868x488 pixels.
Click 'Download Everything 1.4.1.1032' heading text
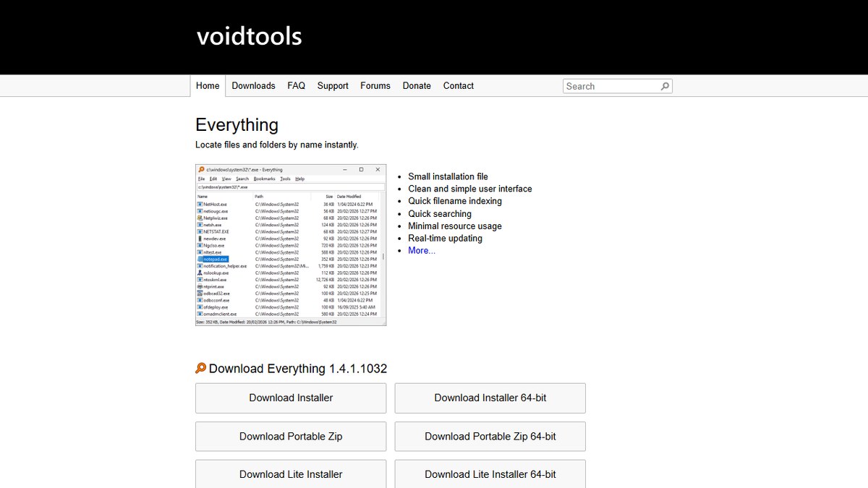(298, 369)
